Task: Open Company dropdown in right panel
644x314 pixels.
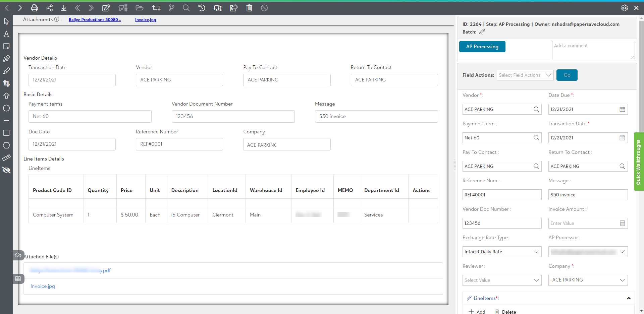Action: (588, 280)
